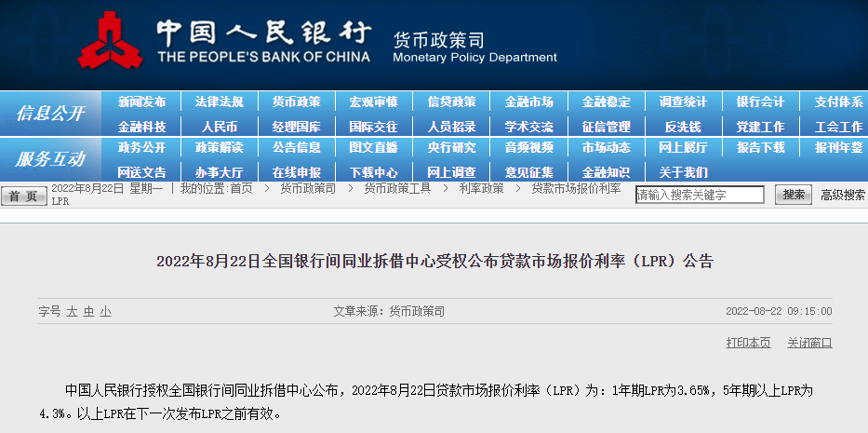Open 货币政策司 breadcrumb link
This screenshot has height=433, width=868.
308,188
